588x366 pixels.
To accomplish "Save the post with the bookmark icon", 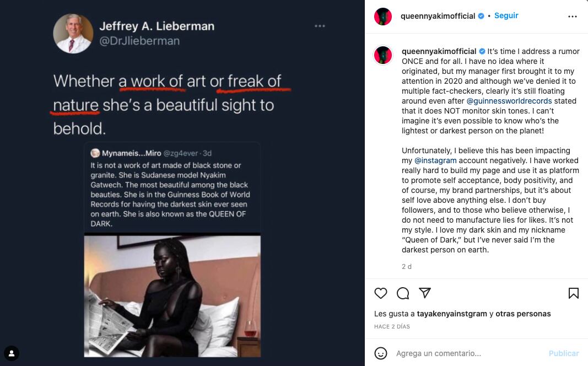I will 573,293.
